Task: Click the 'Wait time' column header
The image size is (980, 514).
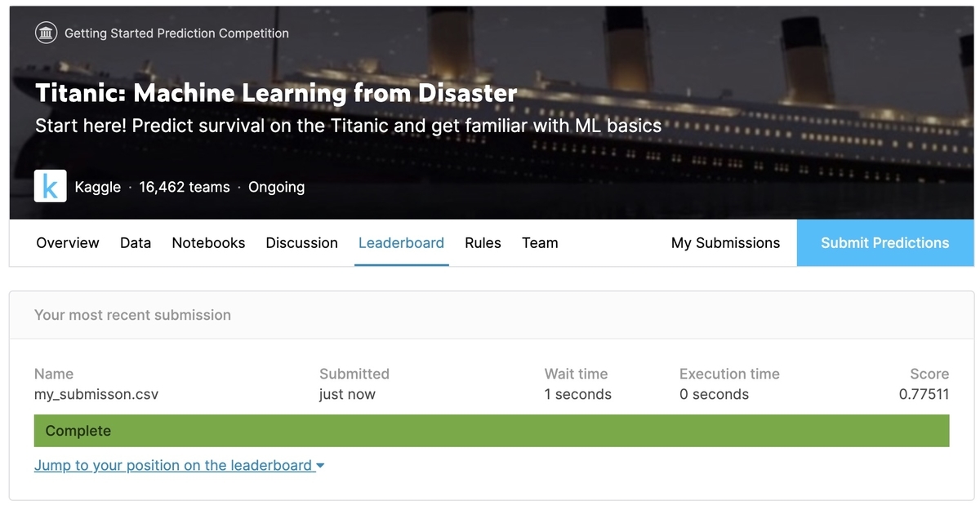Action: [576, 374]
